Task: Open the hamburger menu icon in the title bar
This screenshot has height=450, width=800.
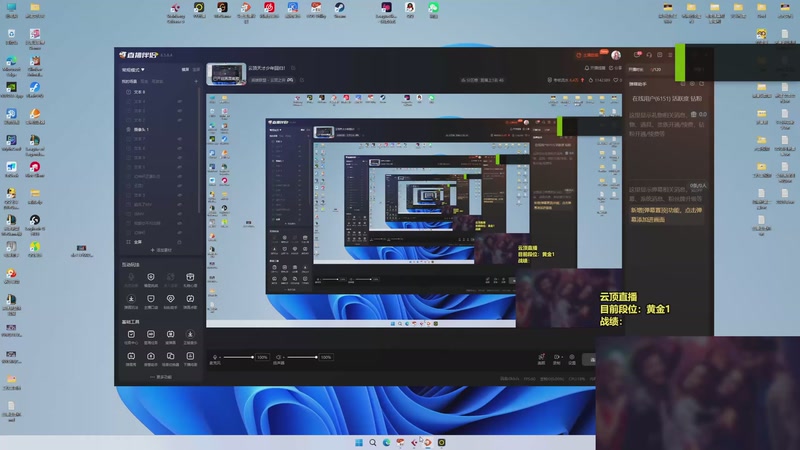Action: 670,55
